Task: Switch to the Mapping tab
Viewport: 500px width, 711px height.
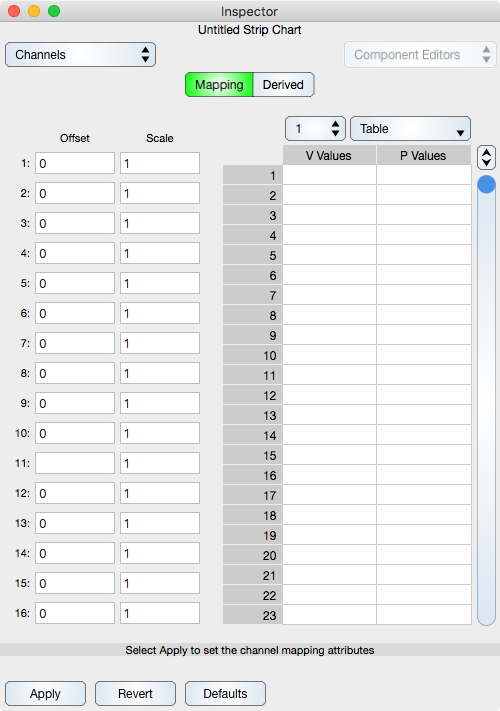Action: coord(219,85)
